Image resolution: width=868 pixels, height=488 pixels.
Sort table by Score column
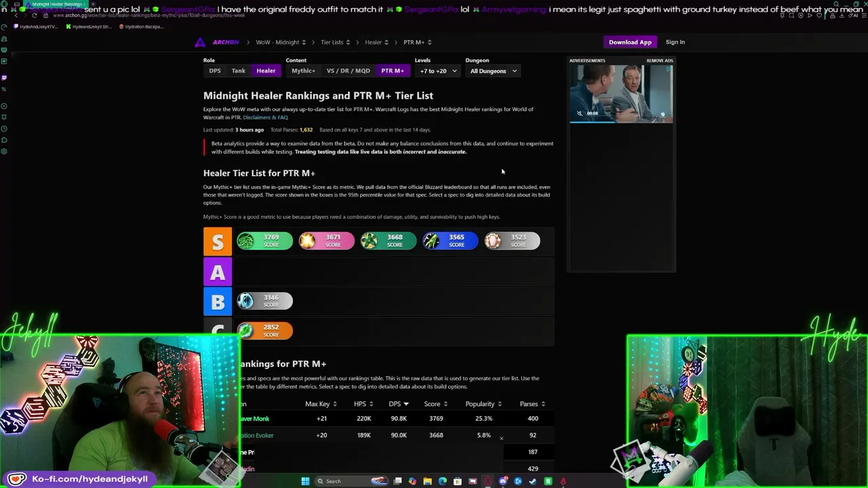point(436,404)
